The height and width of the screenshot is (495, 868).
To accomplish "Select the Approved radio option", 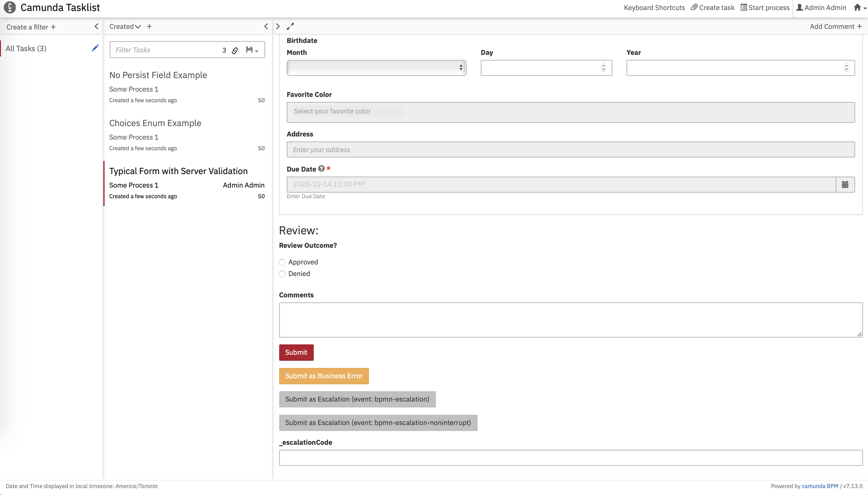I will [x=282, y=262].
